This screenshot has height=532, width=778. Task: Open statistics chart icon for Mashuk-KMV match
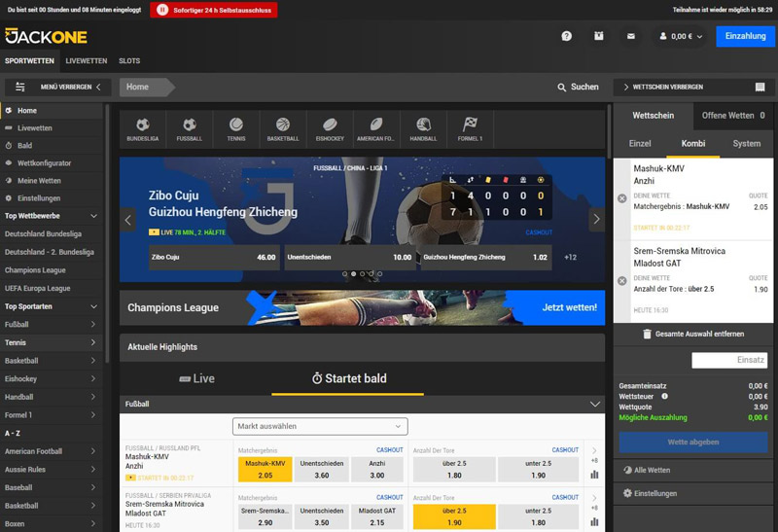pos(594,475)
